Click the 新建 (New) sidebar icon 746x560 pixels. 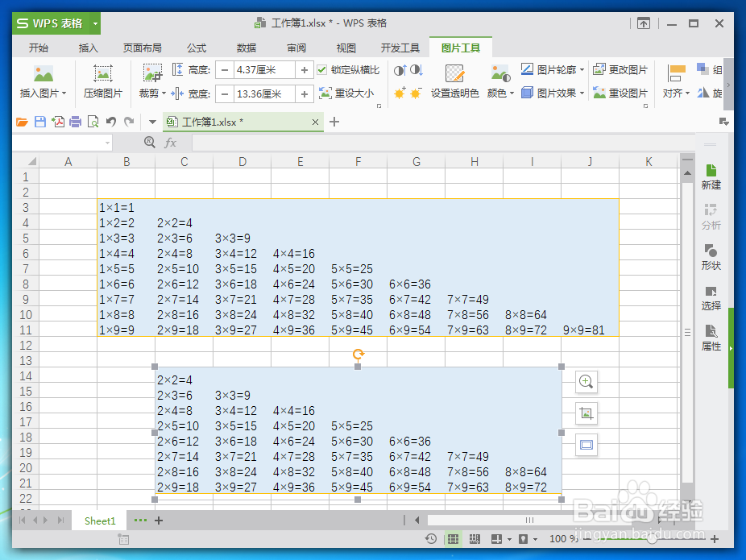coord(711,176)
